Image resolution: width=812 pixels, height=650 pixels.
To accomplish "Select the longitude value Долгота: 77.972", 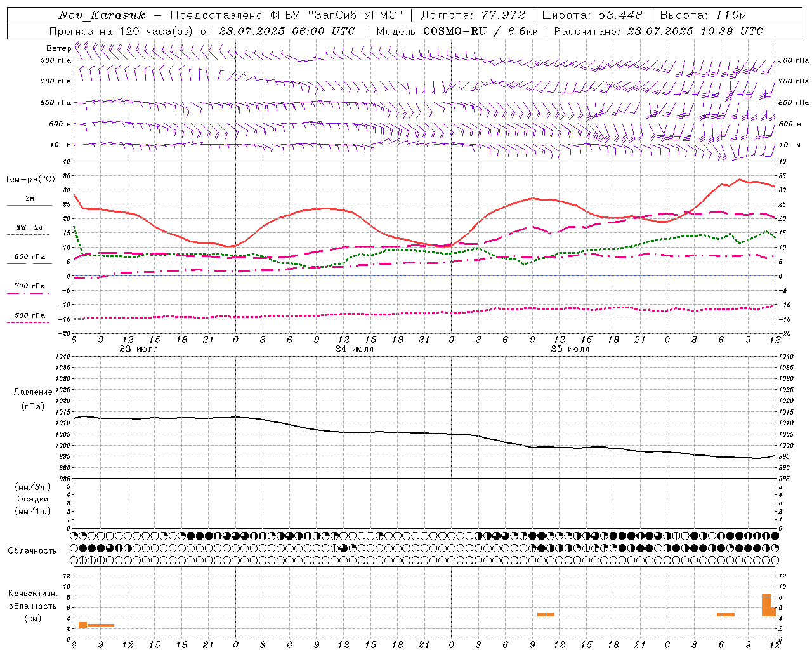I will pyautogui.click(x=473, y=15).
